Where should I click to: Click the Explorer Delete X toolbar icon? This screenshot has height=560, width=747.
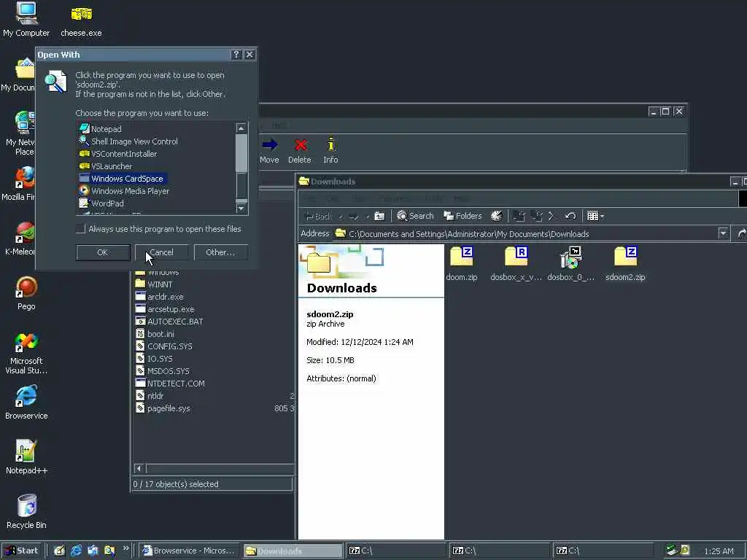553,216
